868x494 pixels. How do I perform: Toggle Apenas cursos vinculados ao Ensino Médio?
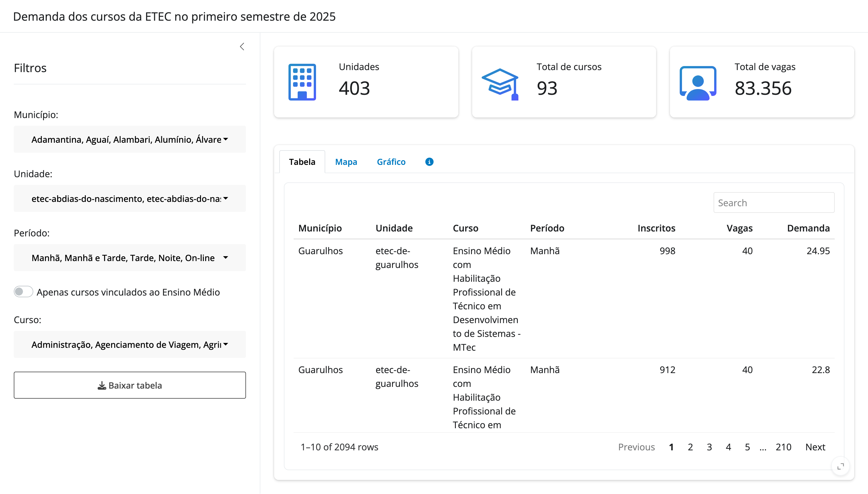tap(24, 292)
